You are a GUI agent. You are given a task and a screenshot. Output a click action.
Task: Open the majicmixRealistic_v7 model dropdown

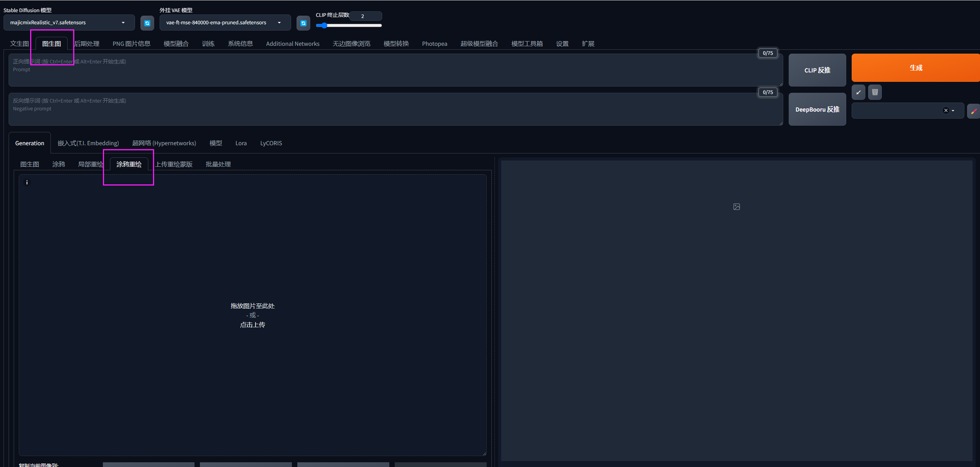click(69, 23)
